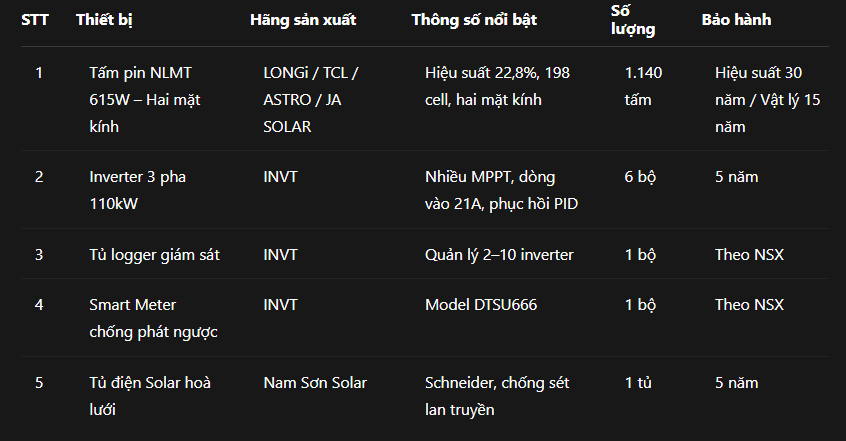The width and height of the screenshot is (846, 441).
Task: Select the "Inverter 3 pha 110kW" cell
Action: tap(137, 190)
